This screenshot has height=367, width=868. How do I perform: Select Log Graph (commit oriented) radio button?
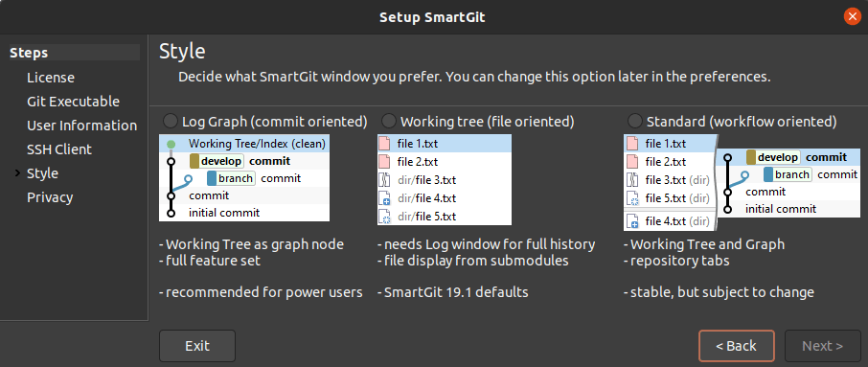point(171,121)
